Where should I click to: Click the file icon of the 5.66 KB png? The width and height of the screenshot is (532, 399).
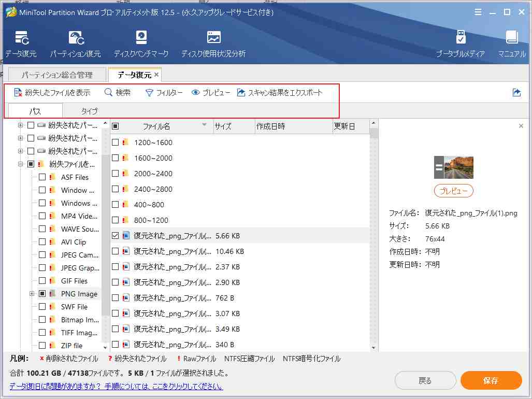pyautogui.click(x=126, y=235)
